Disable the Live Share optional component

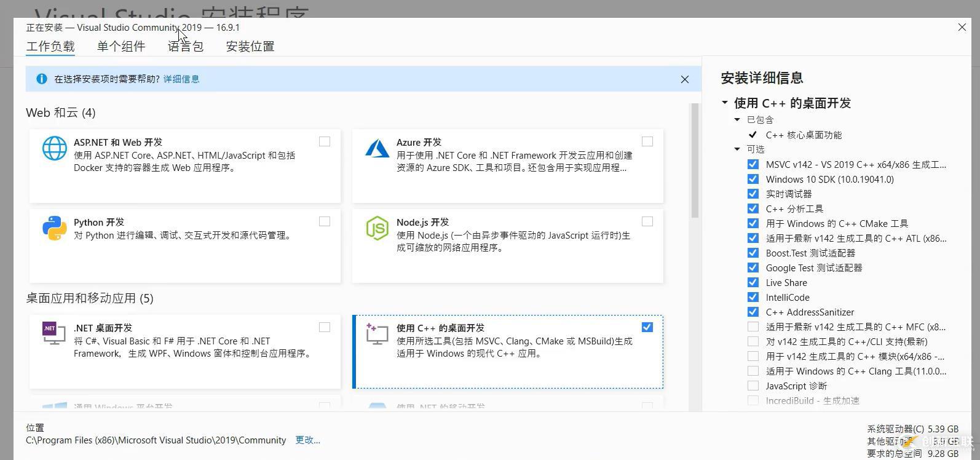point(753,282)
